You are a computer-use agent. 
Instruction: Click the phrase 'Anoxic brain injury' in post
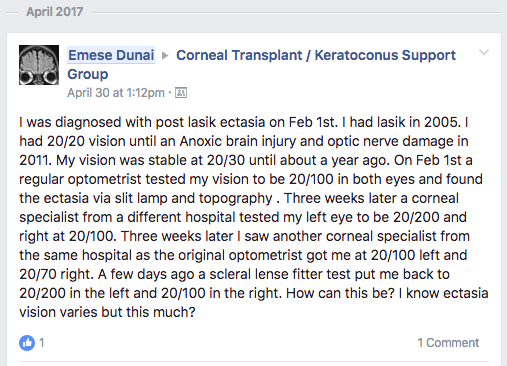coord(238,141)
